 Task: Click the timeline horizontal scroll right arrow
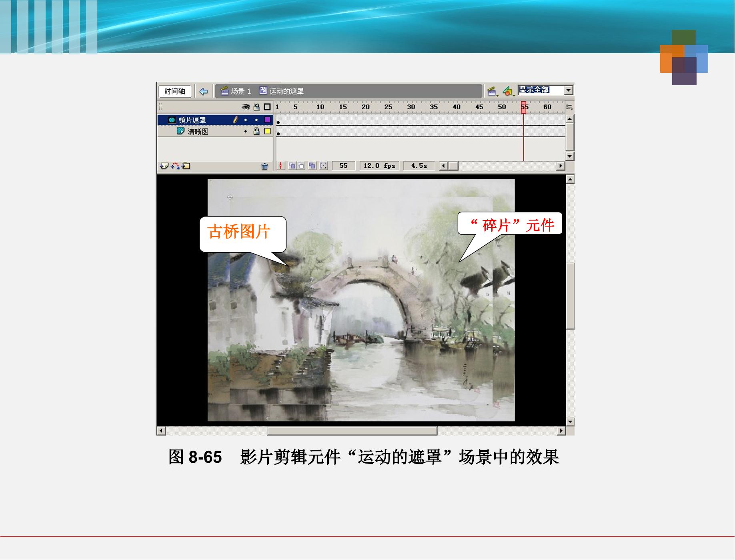[561, 166]
